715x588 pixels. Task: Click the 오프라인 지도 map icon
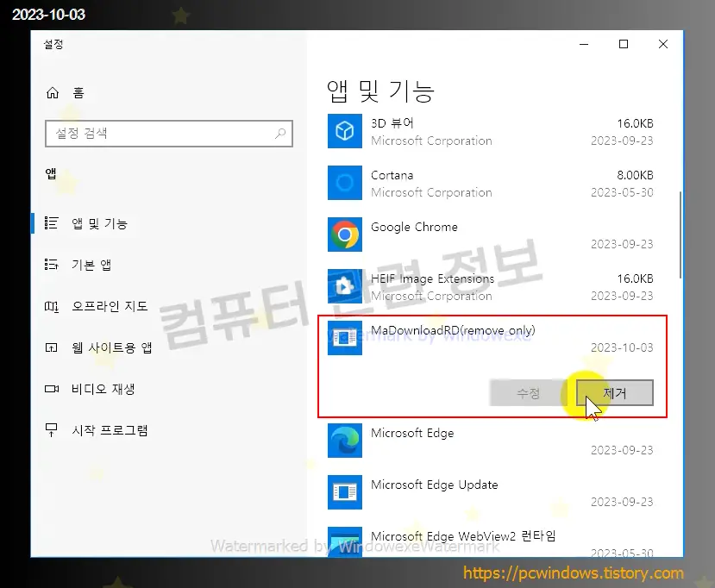pyautogui.click(x=51, y=306)
